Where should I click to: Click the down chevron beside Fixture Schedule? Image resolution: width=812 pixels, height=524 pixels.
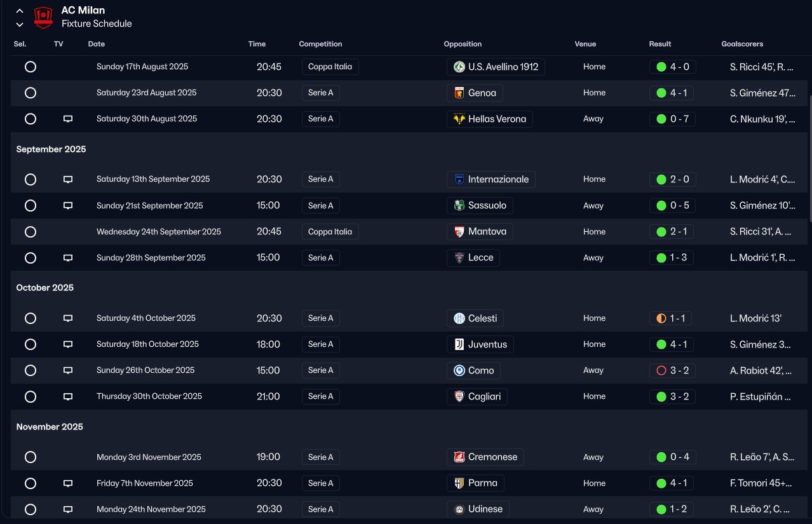point(20,25)
